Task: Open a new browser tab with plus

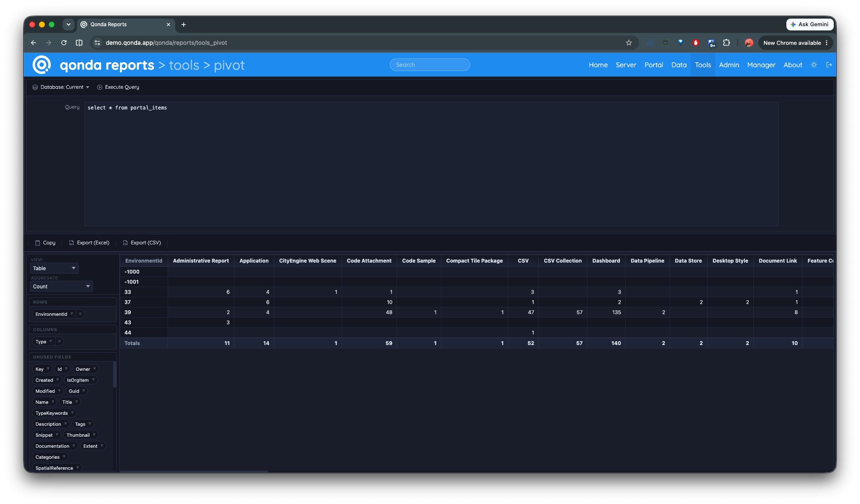Action: pos(184,25)
